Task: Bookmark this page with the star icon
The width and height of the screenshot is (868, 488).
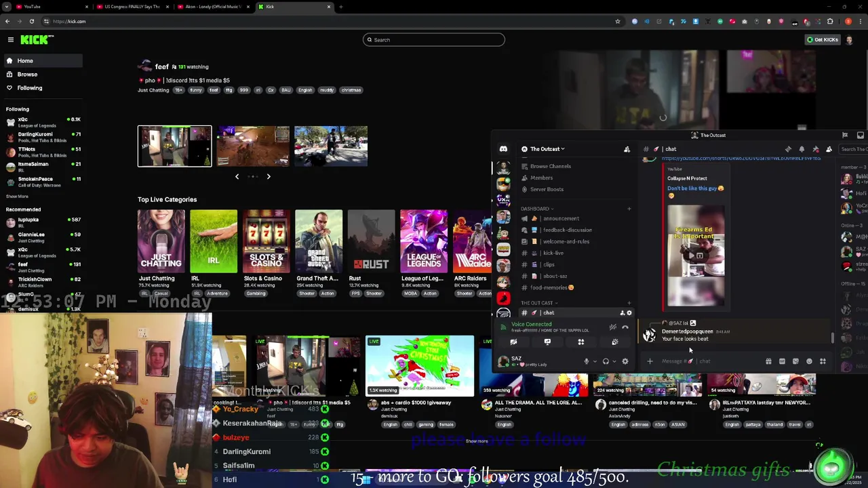Action: click(x=617, y=22)
